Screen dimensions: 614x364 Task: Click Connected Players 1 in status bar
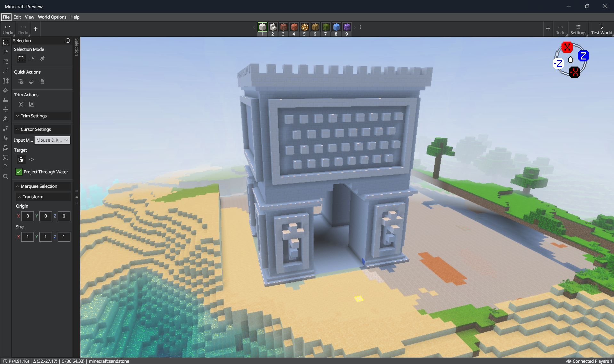click(x=589, y=361)
